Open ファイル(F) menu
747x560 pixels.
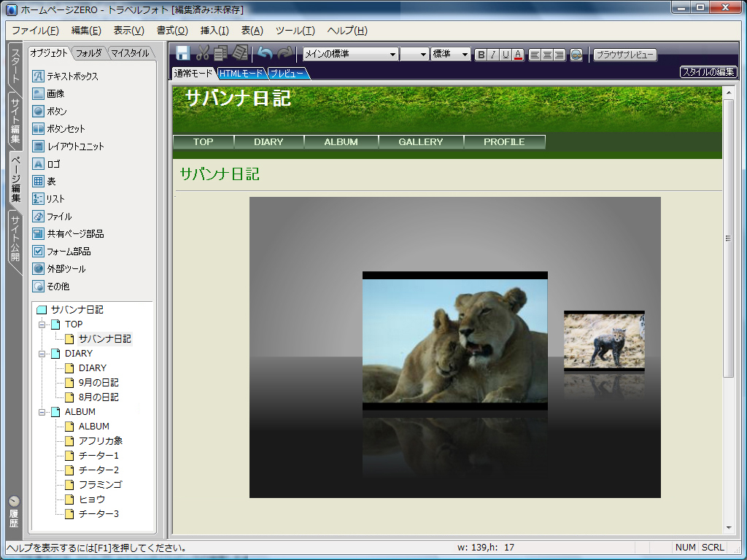[35, 31]
